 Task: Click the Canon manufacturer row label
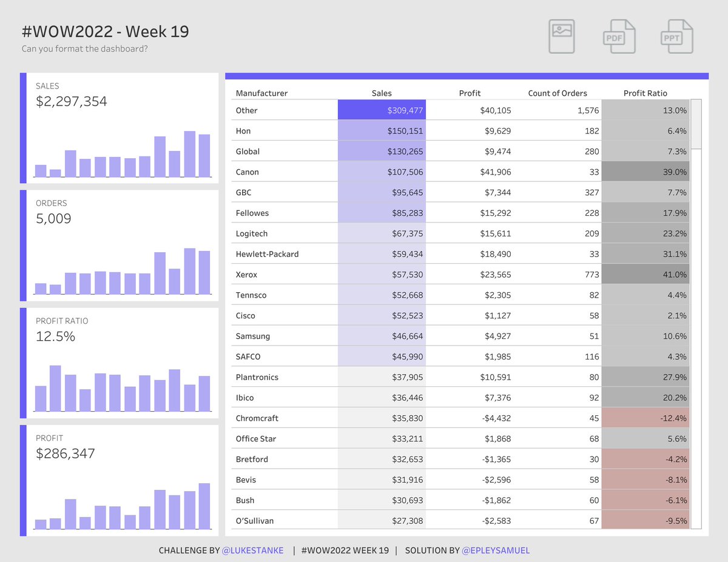(x=247, y=172)
